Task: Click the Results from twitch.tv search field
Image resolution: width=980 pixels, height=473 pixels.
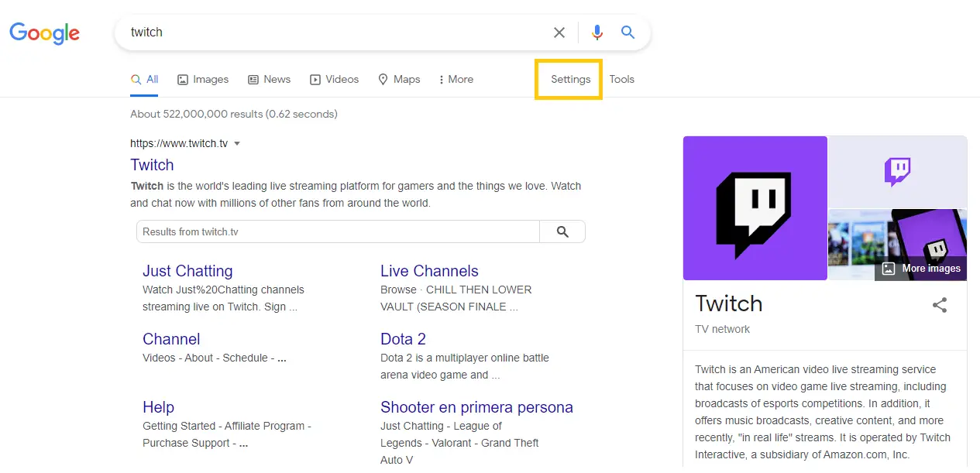Action: click(x=338, y=231)
